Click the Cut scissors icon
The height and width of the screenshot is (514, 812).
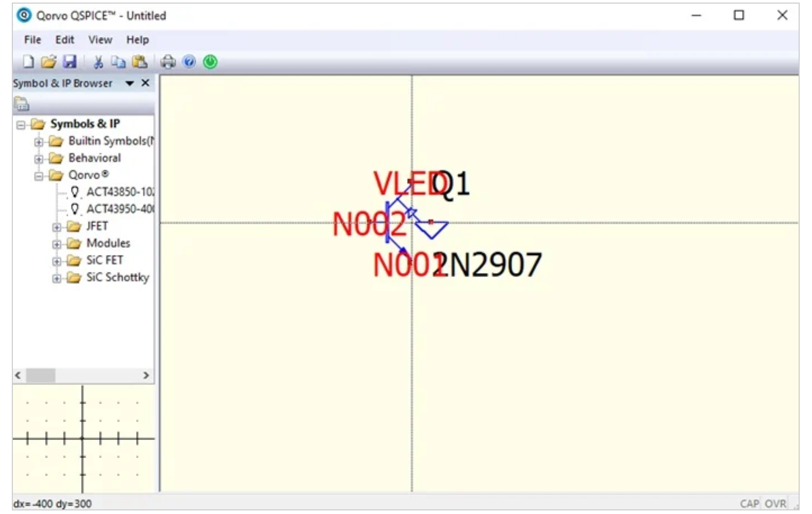click(98, 62)
